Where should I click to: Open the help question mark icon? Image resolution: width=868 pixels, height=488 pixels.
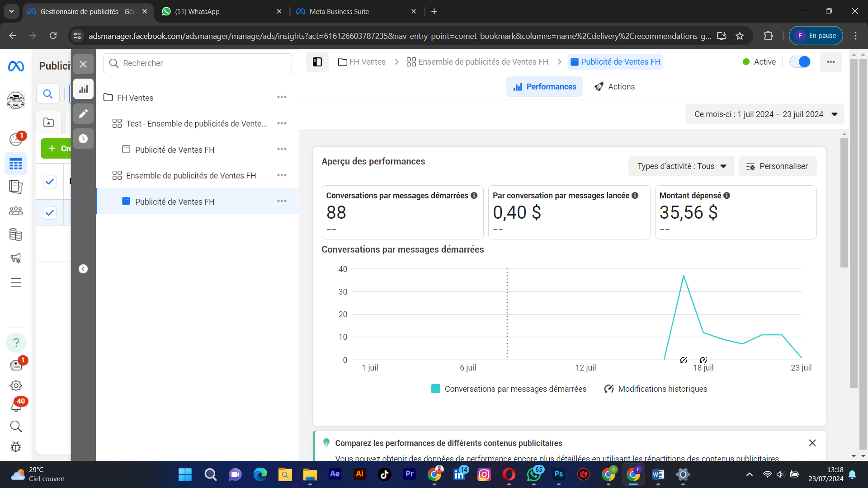click(16, 343)
